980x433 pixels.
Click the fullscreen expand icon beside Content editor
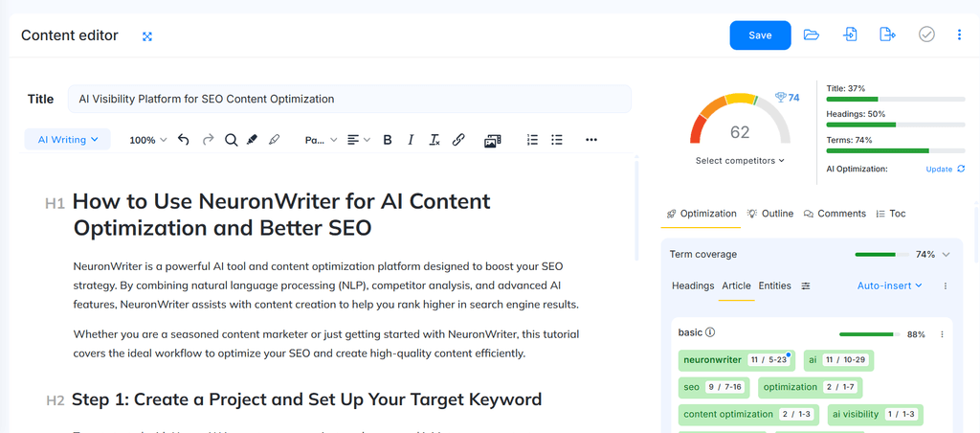146,36
